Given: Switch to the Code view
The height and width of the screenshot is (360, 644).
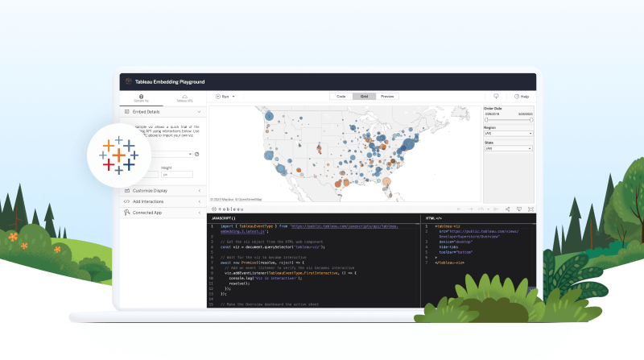Looking at the screenshot, I should pyautogui.click(x=341, y=96).
